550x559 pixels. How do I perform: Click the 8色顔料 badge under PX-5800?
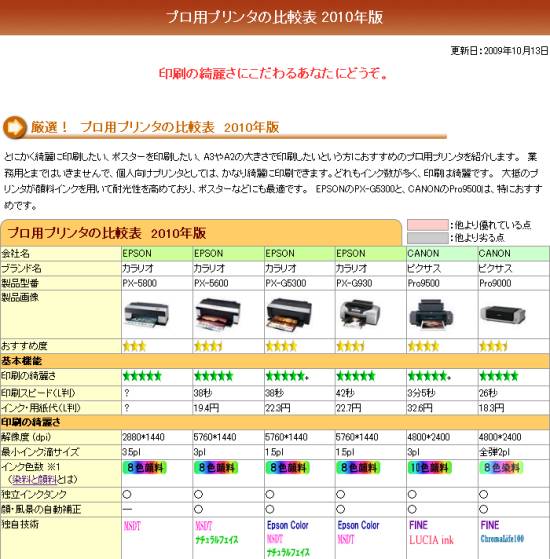click(x=144, y=468)
